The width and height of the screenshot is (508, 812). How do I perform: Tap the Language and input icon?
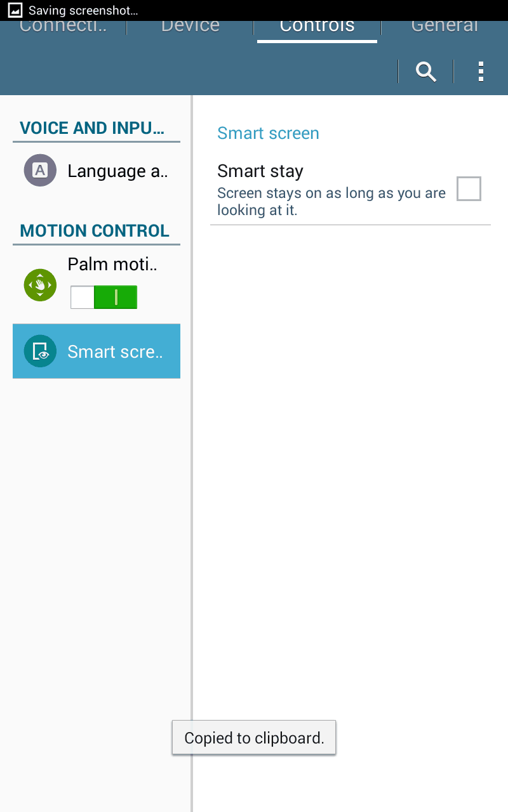click(40, 171)
